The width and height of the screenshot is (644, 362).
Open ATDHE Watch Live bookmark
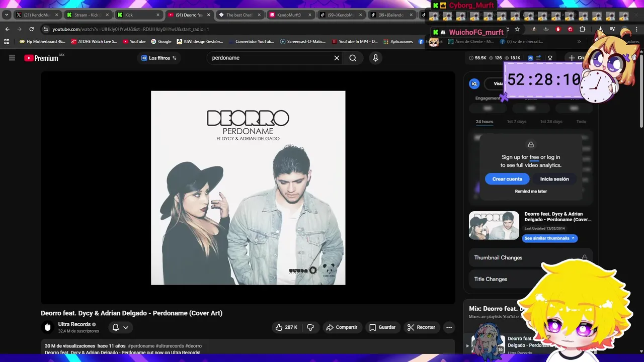(94, 42)
